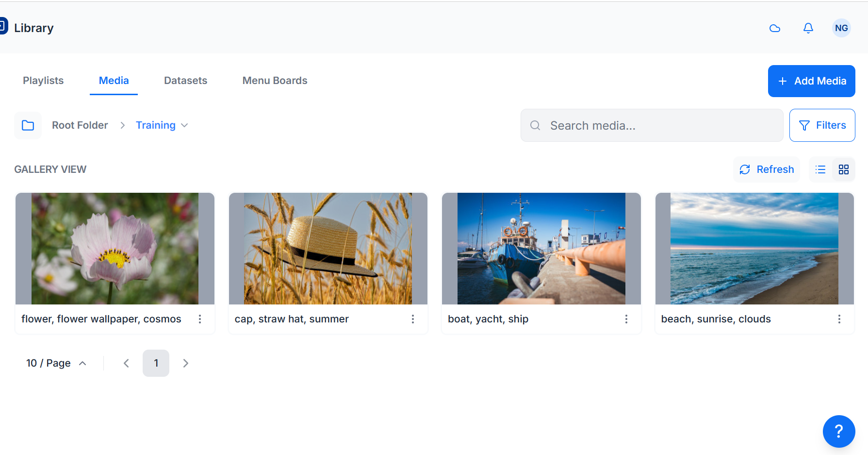Open the straw hat thumbnail

coord(328,249)
